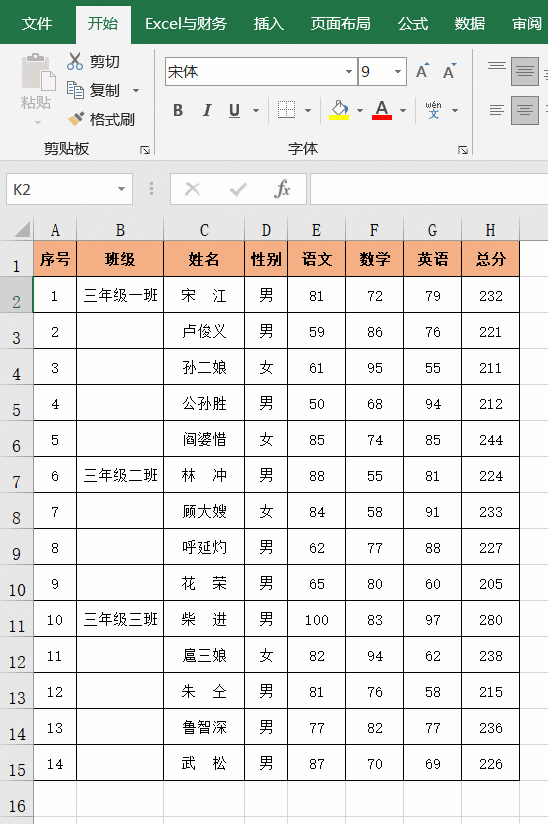
Task: Apply the yellow fill color bucket
Action: coord(339,110)
